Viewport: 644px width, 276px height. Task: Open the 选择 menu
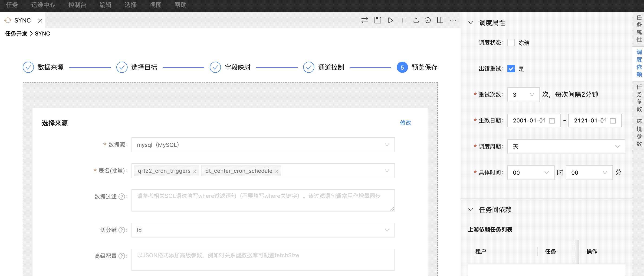pyautogui.click(x=131, y=5)
